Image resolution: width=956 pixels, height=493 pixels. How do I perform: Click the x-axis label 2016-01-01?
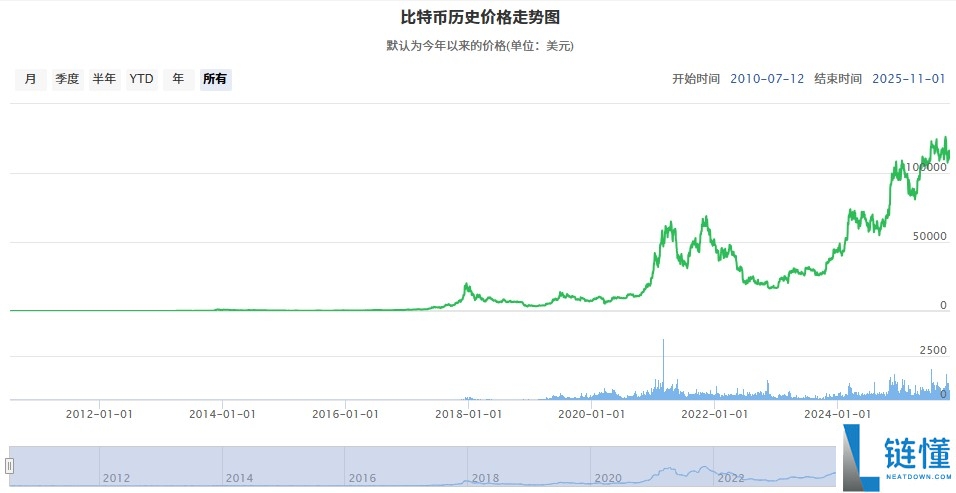click(x=345, y=414)
